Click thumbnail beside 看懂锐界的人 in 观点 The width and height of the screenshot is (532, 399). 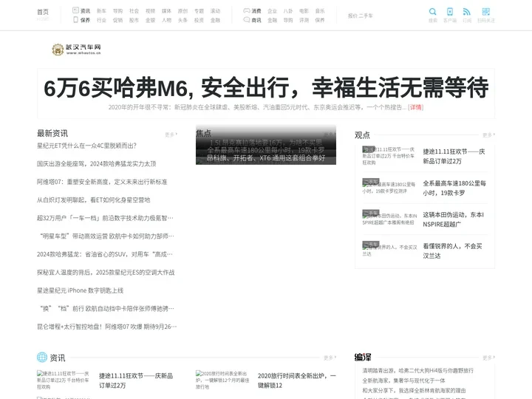click(x=389, y=249)
